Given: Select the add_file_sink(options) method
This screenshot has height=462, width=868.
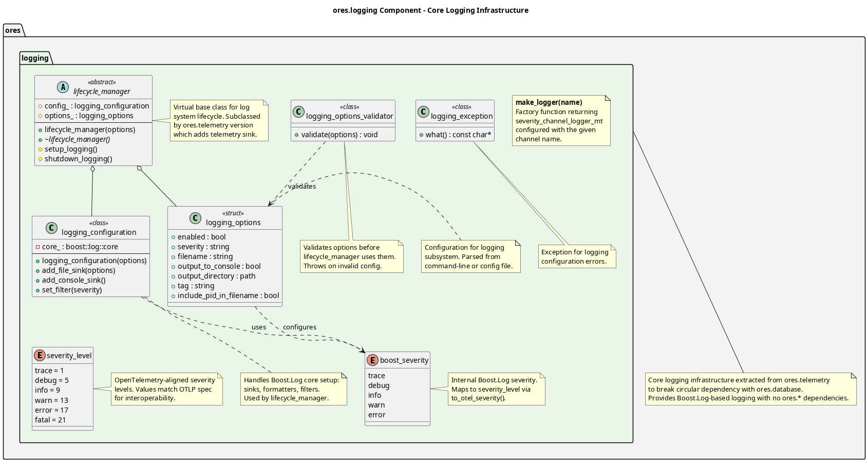Looking at the screenshot, I should pos(78,270).
